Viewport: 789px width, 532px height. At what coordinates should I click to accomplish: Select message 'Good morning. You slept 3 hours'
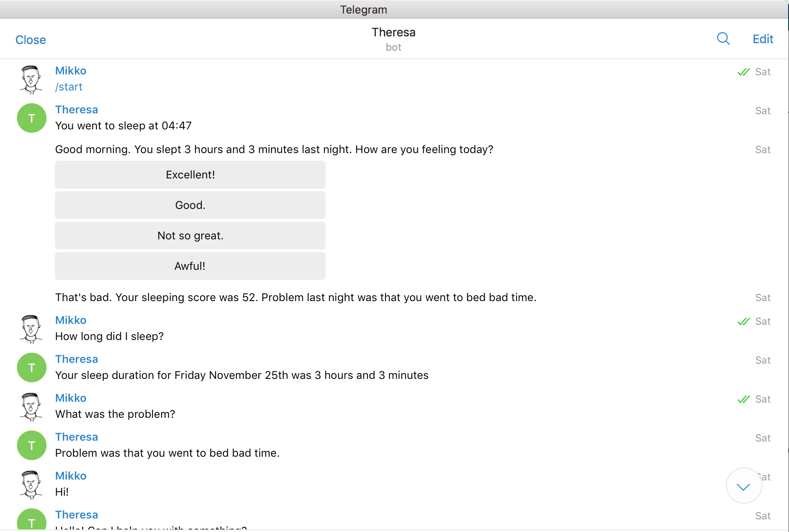[x=274, y=149]
